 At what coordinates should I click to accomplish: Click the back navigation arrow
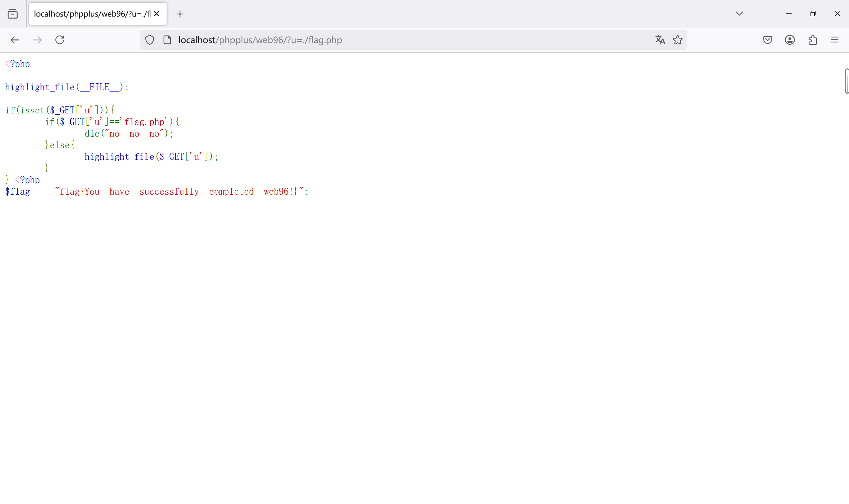pos(15,40)
